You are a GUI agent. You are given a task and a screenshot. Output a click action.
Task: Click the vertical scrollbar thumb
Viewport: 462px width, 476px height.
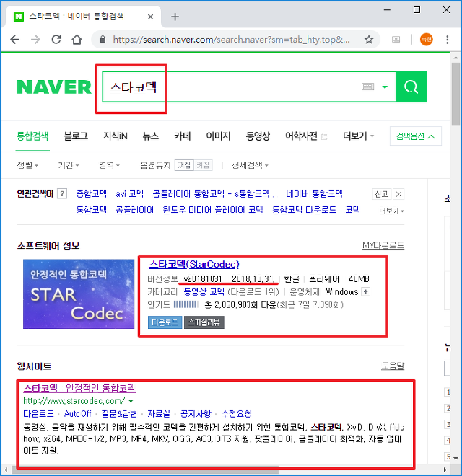[456, 94]
